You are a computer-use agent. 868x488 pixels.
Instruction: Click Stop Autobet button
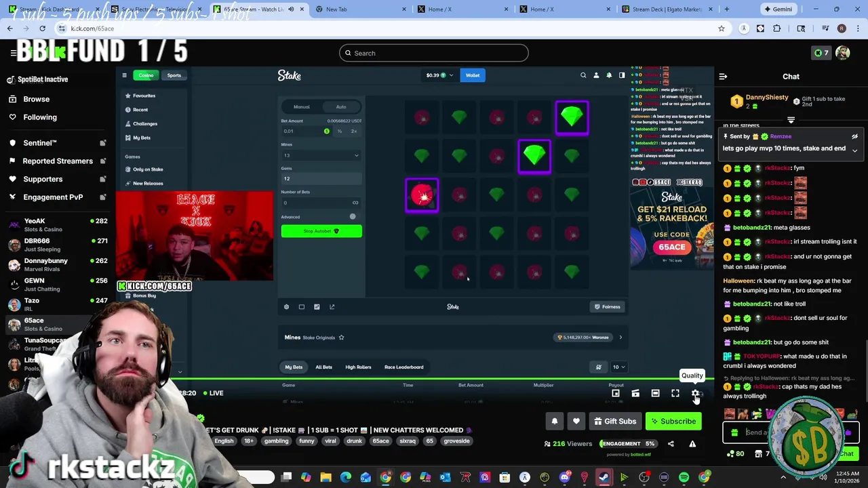(321, 231)
